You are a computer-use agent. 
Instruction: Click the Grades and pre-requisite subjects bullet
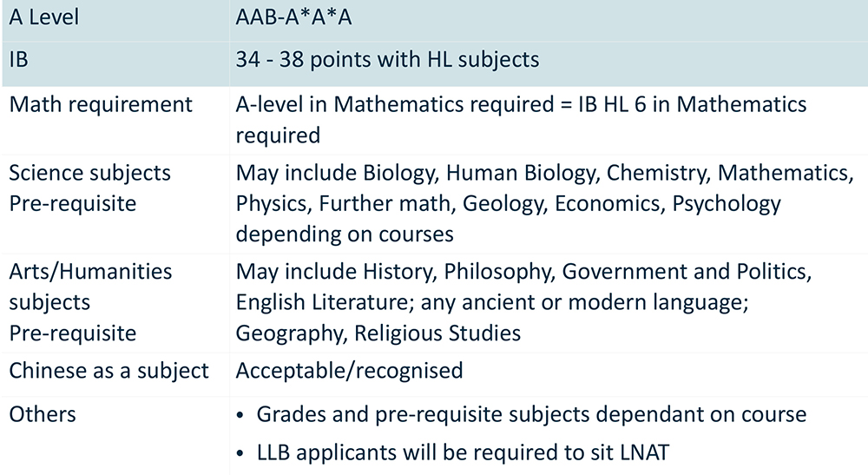pos(521,415)
